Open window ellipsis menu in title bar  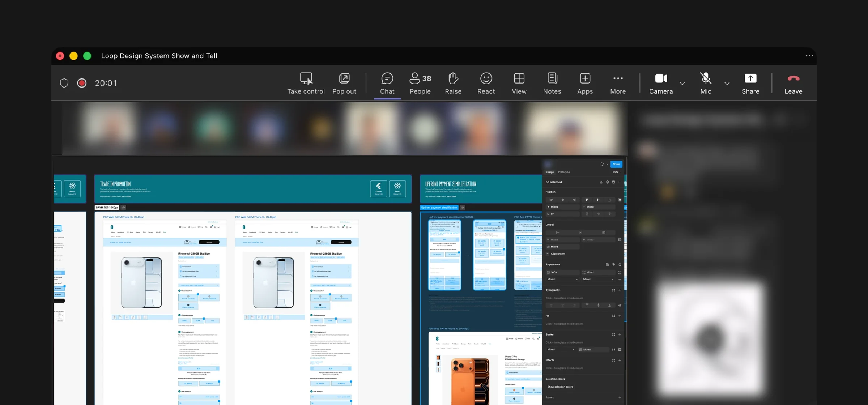[x=809, y=56]
